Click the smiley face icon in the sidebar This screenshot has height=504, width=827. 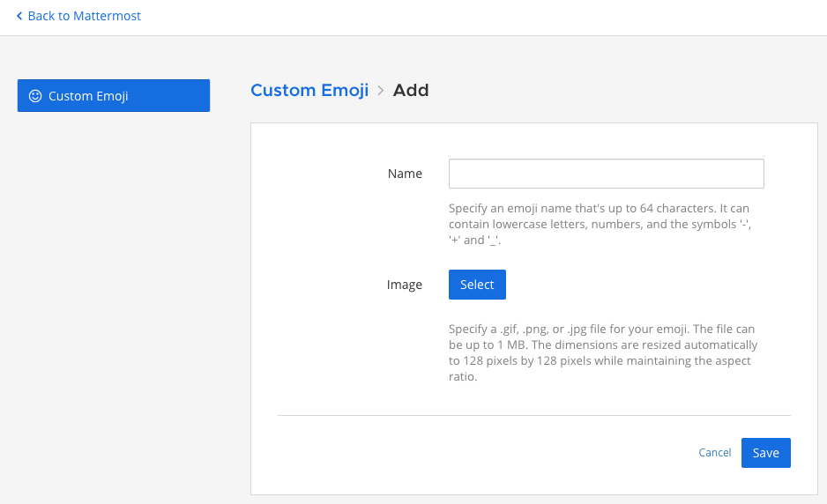(x=35, y=96)
